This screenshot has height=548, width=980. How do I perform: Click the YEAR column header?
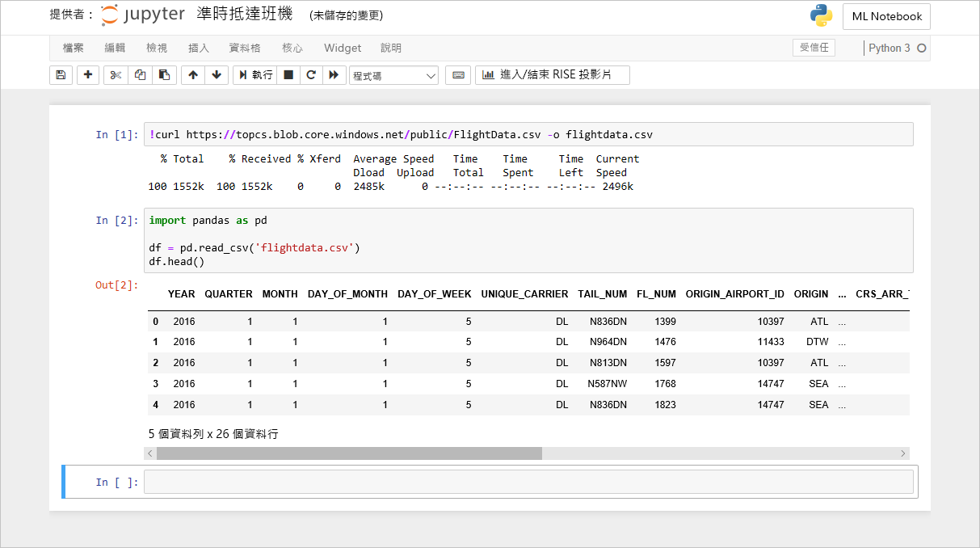(x=181, y=294)
